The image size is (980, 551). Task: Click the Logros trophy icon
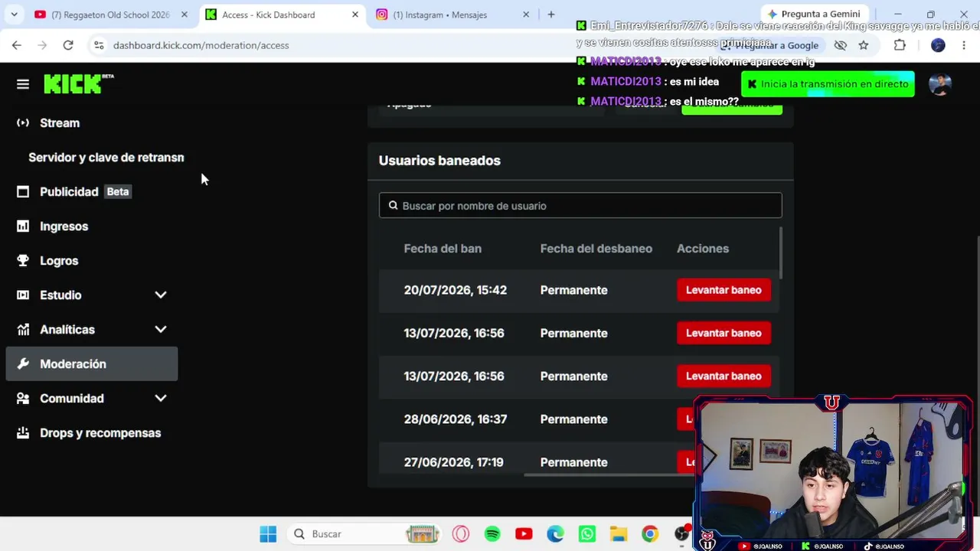pyautogui.click(x=23, y=260)
